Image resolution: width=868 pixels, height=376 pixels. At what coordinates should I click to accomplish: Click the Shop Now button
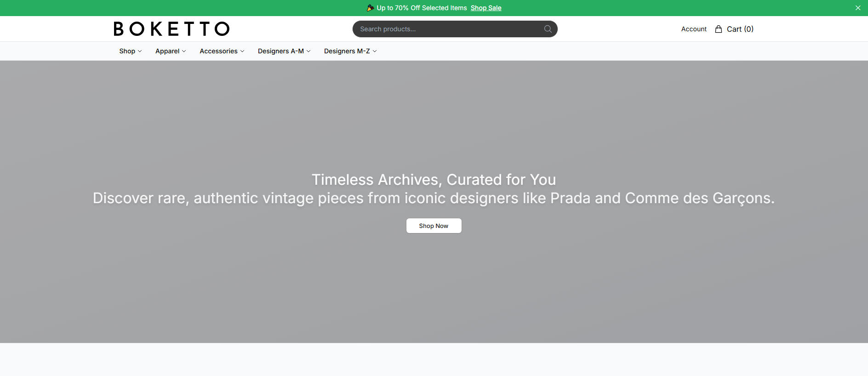pyautogui.click(x=434, y=226)
